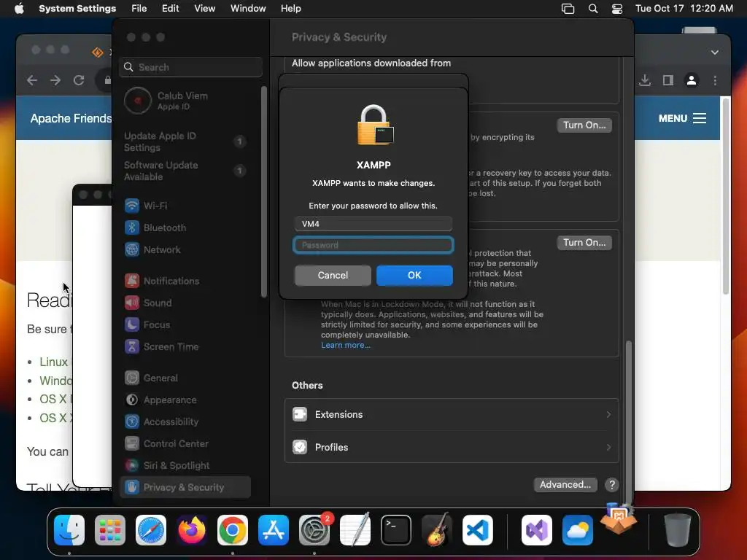Open the View menu

(204, 9)
